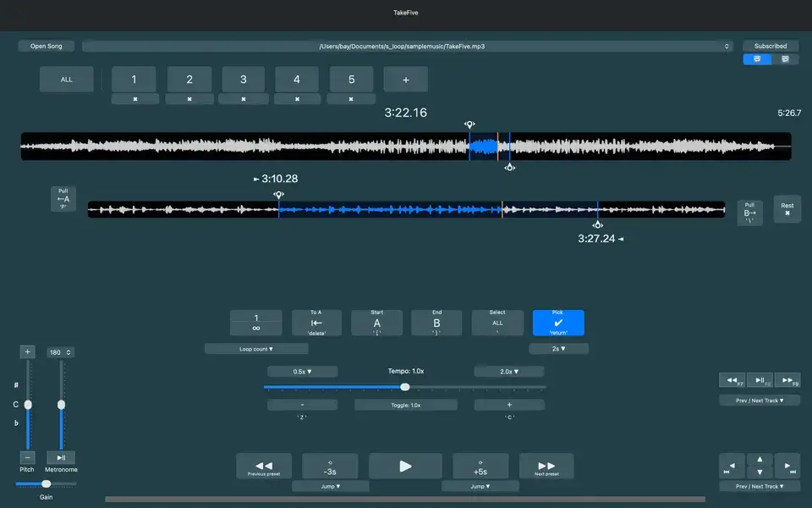The height and width of the screenshot is (508, 812).
Task: Open Jump dropdown under -3s
Action: (331, 486)
